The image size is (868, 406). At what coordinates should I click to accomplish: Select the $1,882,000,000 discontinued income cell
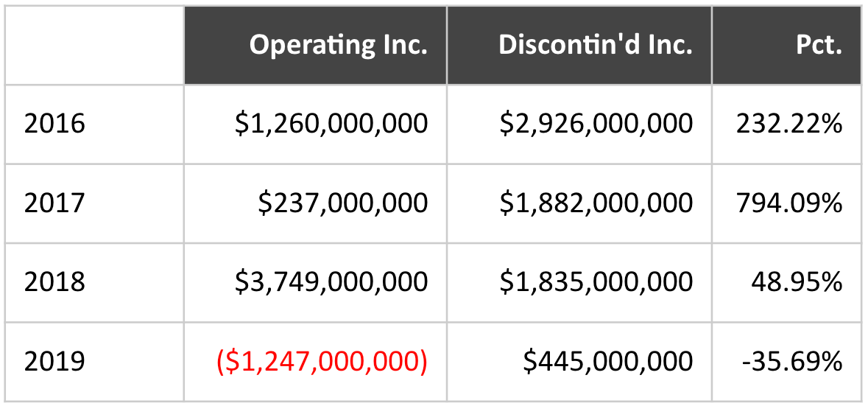(596, 203)
